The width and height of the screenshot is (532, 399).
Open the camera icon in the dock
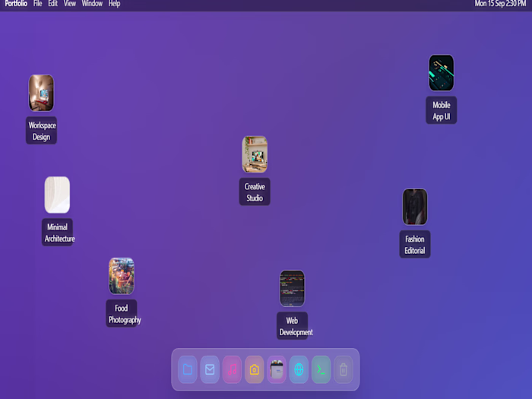tap(255, 369)
